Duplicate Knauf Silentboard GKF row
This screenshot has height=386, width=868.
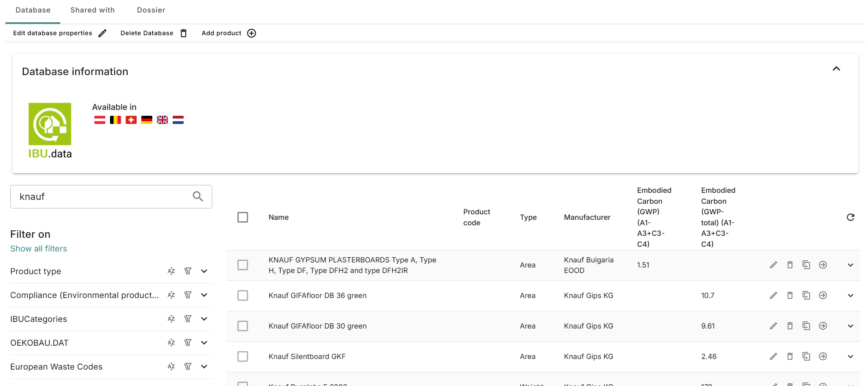pos(806,357)
